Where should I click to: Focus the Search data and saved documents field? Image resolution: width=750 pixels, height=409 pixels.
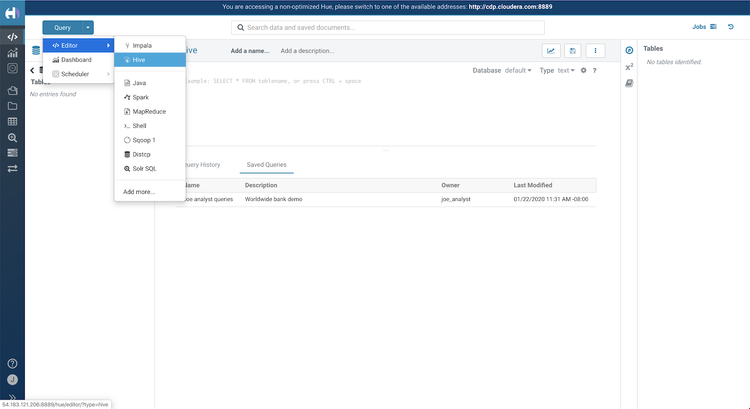[x=388, y=27]
